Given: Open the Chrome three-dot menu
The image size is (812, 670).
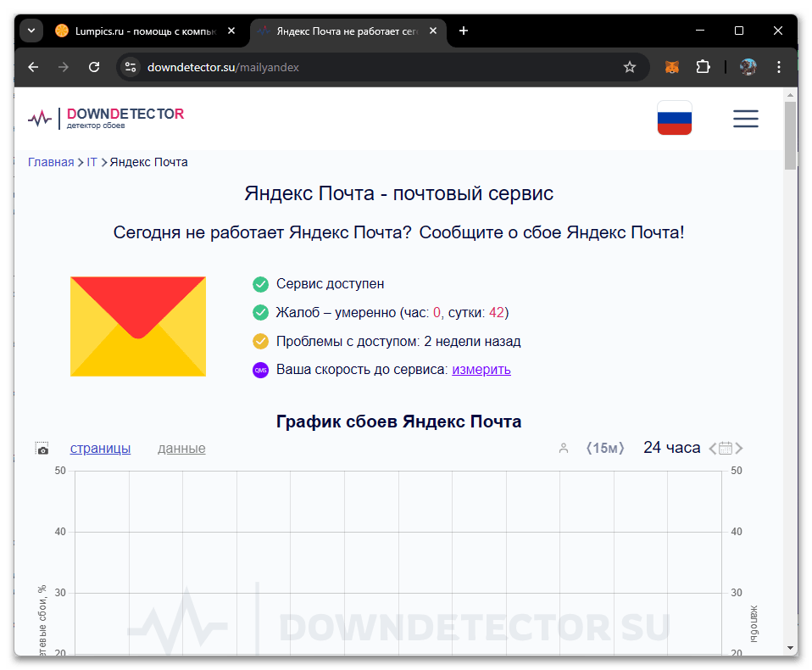Looking at the screenshot, I should point(778,67).
